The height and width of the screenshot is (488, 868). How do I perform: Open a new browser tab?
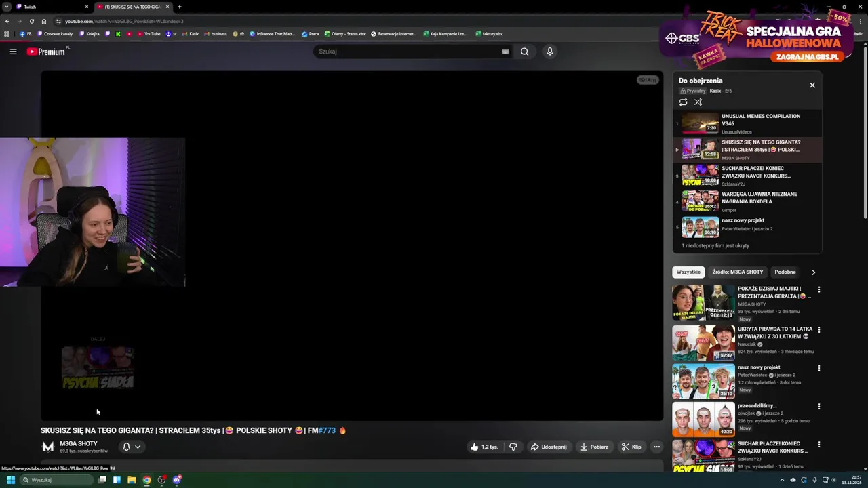[x=179, y=7]
